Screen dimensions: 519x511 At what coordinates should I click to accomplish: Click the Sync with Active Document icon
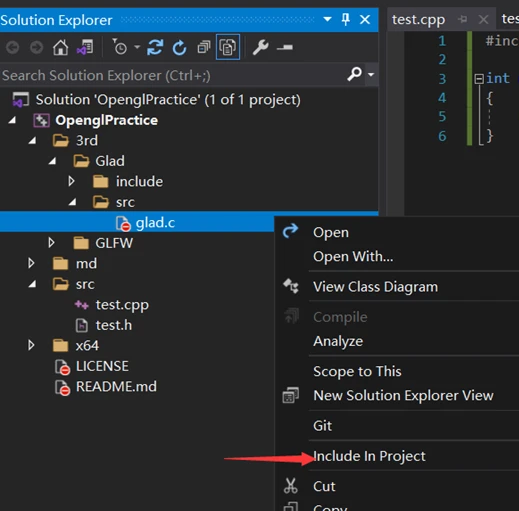click(155, 47)
